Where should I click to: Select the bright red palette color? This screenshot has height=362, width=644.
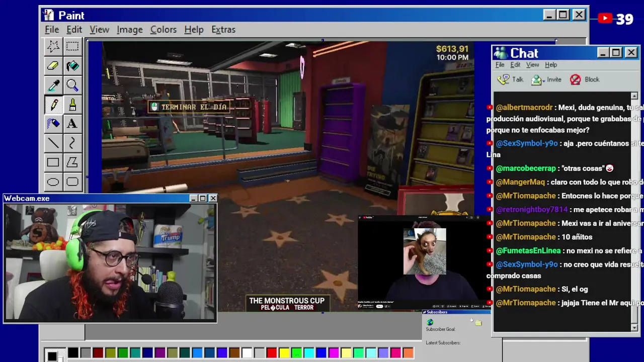pos(272,353)
